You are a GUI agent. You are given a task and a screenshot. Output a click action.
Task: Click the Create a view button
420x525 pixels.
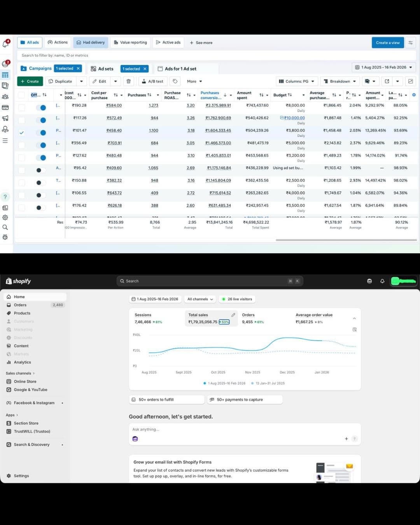tap(387, 43)
